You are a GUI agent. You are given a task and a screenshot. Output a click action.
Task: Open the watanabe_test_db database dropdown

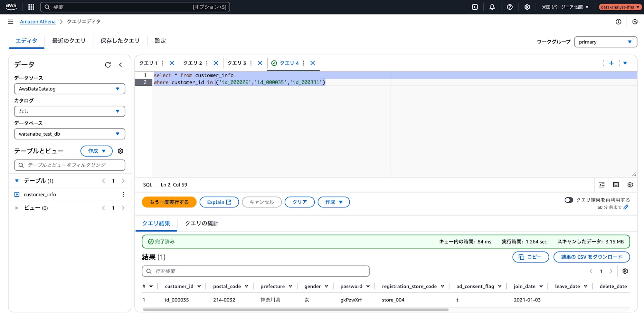pos(70,134)
